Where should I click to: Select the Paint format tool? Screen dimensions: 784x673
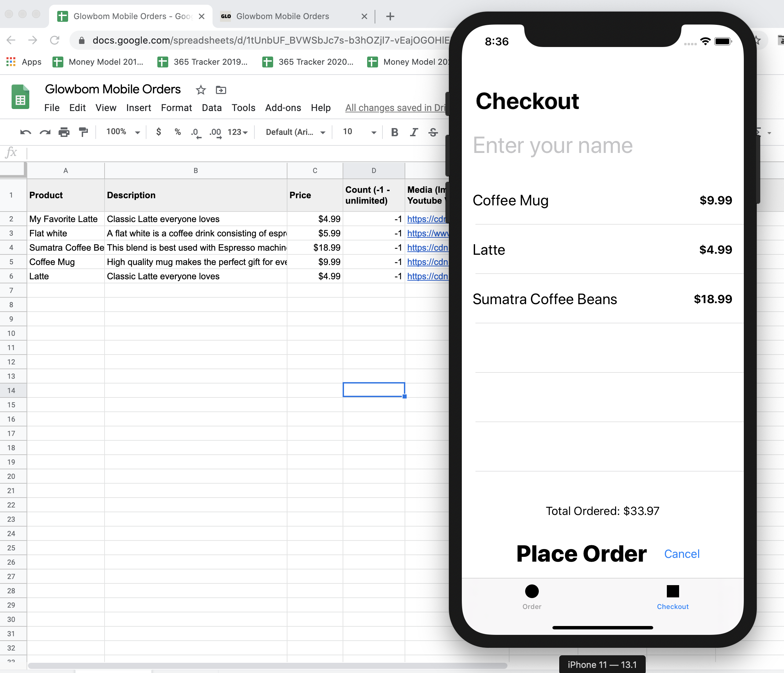(x=83, y=132)
